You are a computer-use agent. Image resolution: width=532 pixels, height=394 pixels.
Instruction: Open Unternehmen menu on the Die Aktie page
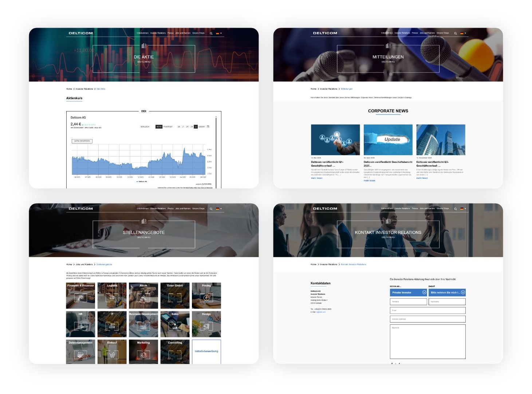pos(143,33)
